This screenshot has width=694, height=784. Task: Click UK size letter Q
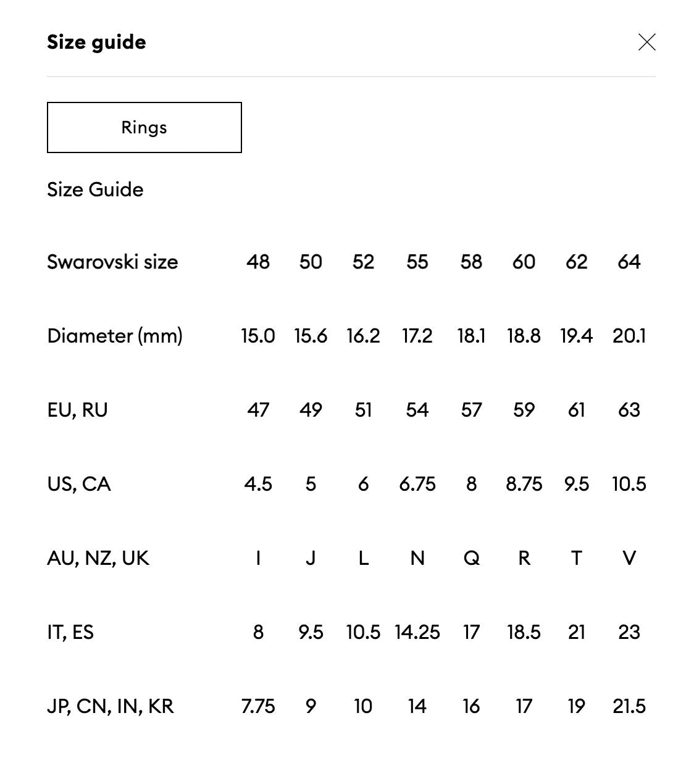[x=471, y=558]
